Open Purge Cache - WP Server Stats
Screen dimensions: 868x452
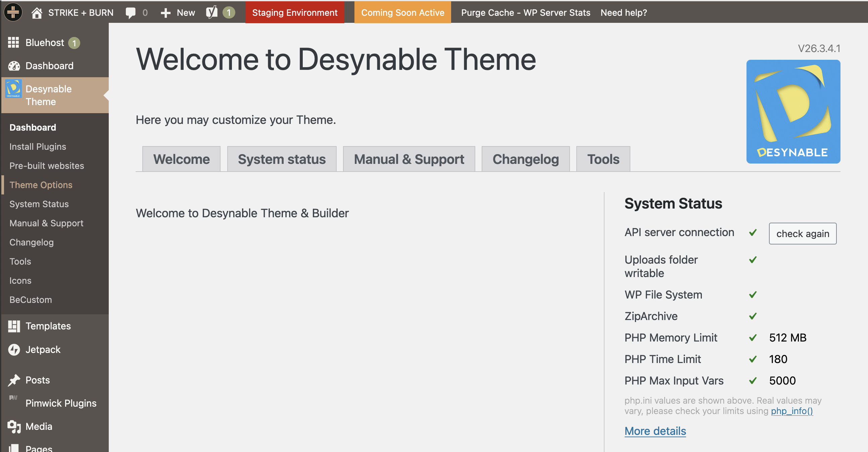point(526,12)
